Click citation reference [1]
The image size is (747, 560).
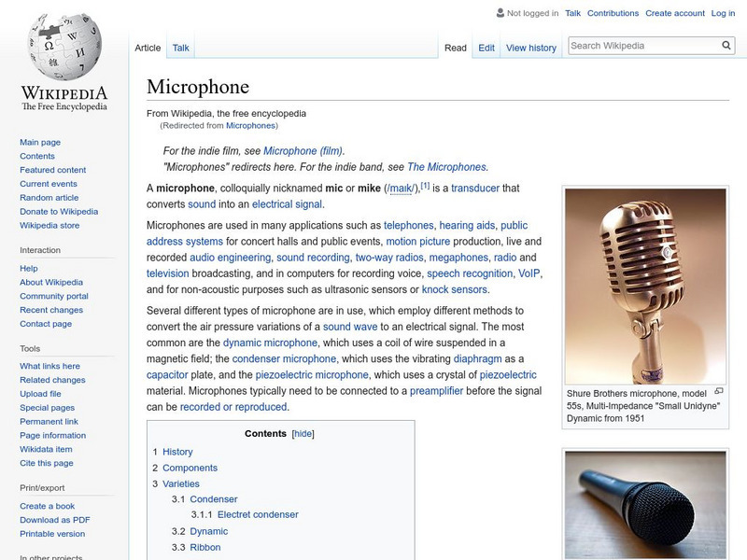tap(425, 185)
